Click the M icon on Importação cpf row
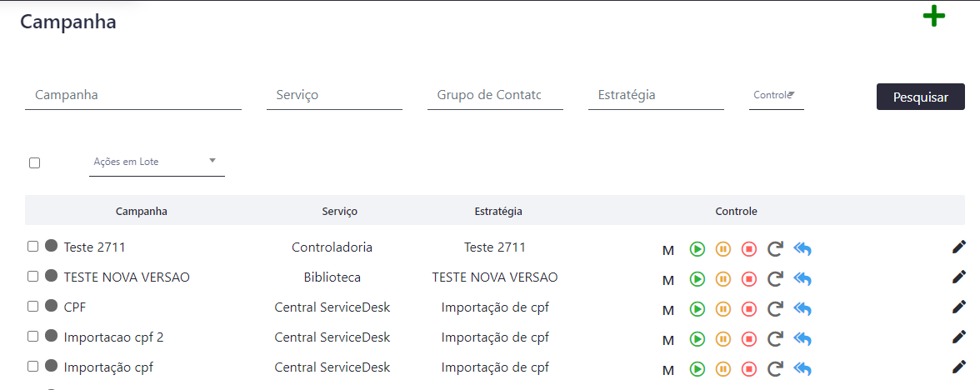The height and width of the screenshot is (390, 980). pos(668,371)
